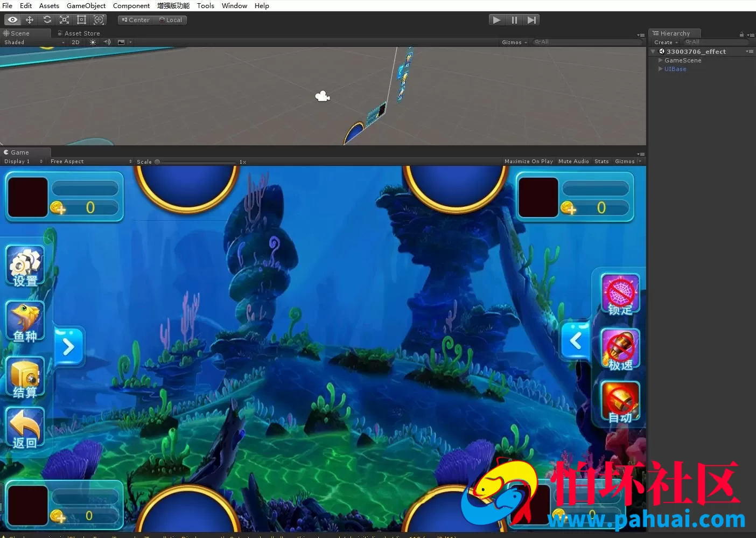Click the Scene view search field
The image size is (756, 538).
point(587,42)
